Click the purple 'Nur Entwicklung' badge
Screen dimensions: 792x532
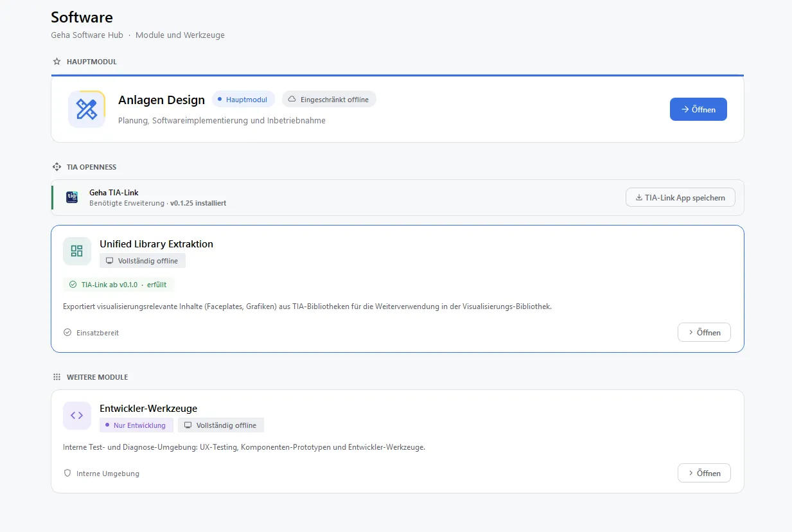(136, 425)
